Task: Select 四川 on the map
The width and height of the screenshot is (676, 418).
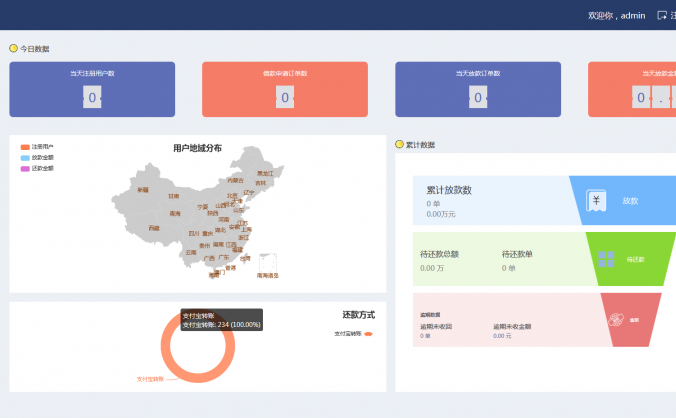Action: 194,233
